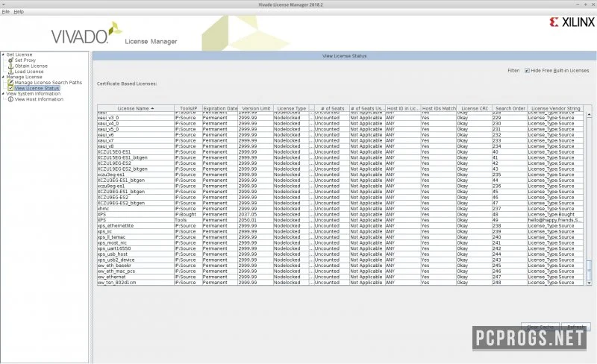Select the XCZU19EG-ES2 license row
Viewport: 597px width, 364px height.
click(x=340, y=163)
